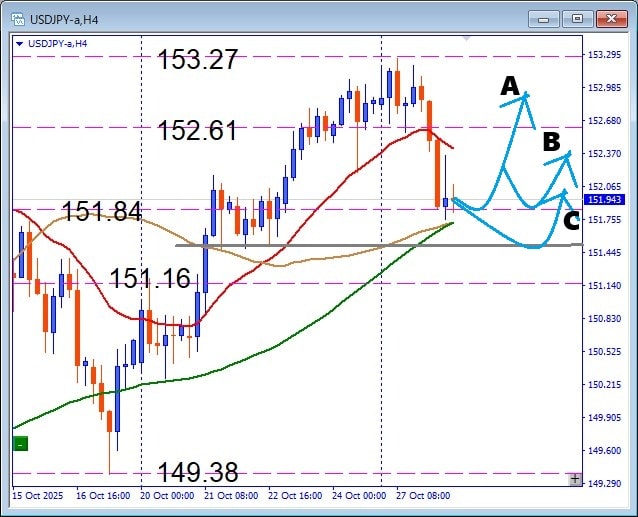Screen dimensions: 638x517
Task: Click the letter C annotation
Action: (x=571, y=221)
